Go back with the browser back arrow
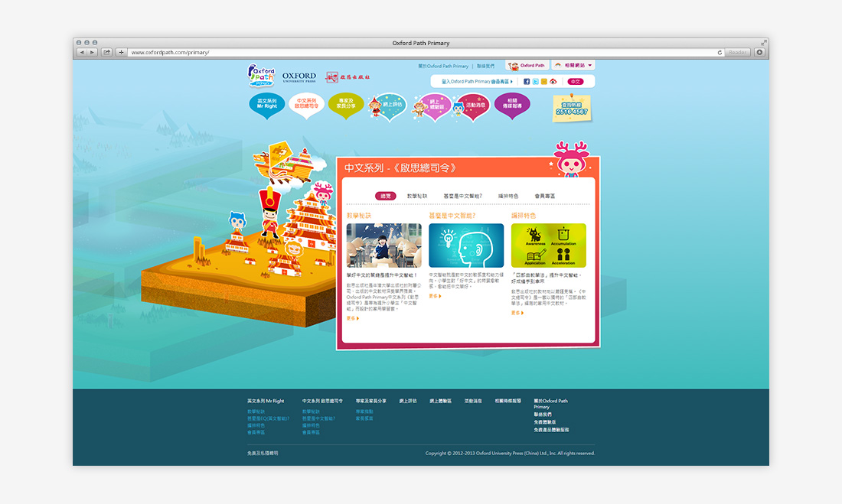 click(x=82, y=52)
